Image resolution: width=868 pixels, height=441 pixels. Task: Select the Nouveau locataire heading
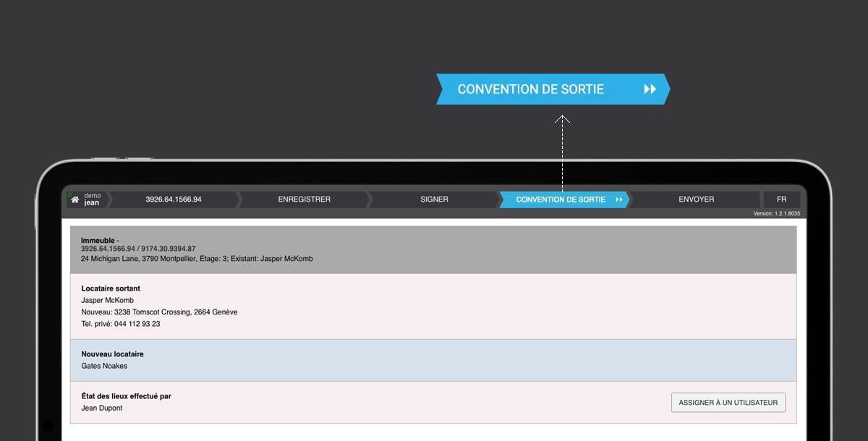click(x=113, y=354)
